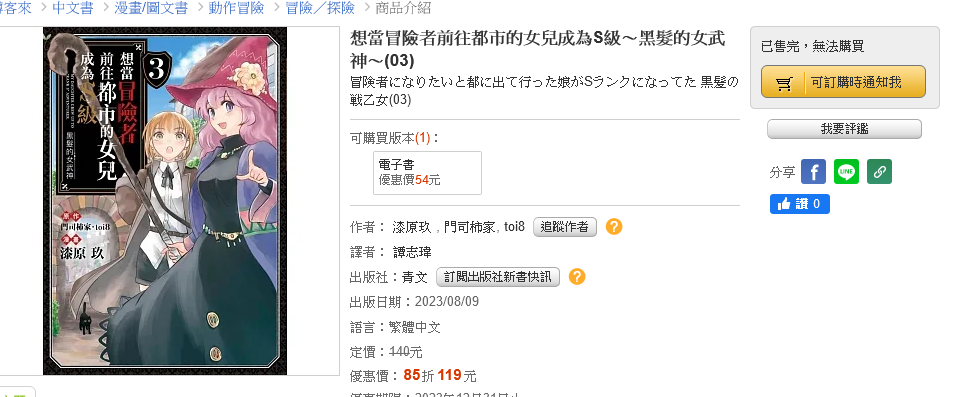Click 可訂購時通知我 button
This screenshot has height=397, width=978.
coord(843,82)
